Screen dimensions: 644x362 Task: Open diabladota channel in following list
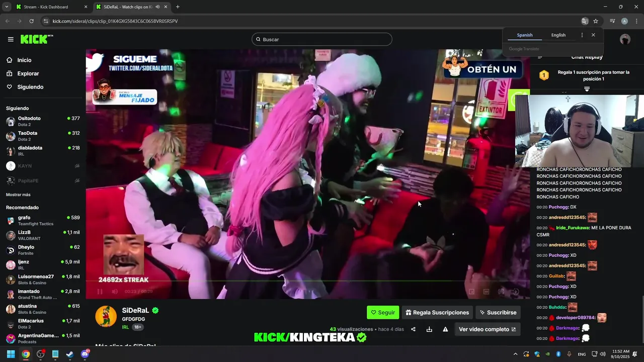[x=43, y=150]
